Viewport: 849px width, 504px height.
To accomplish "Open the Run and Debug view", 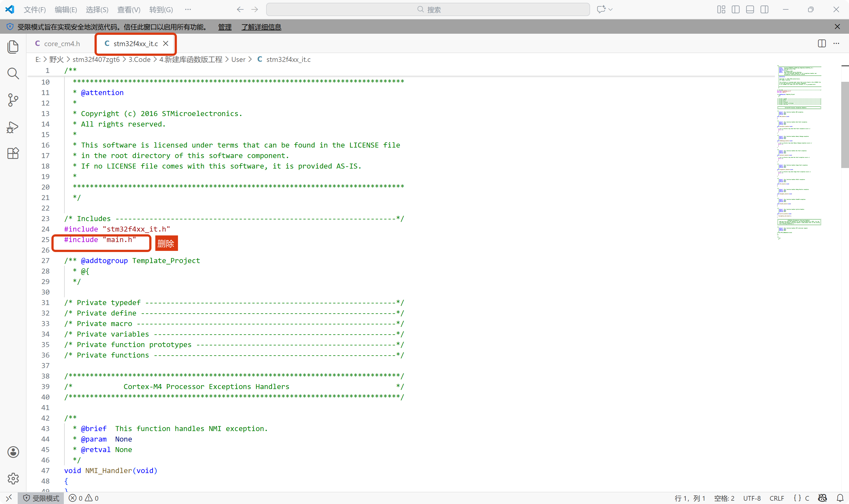I will click(x=13, y=127).
